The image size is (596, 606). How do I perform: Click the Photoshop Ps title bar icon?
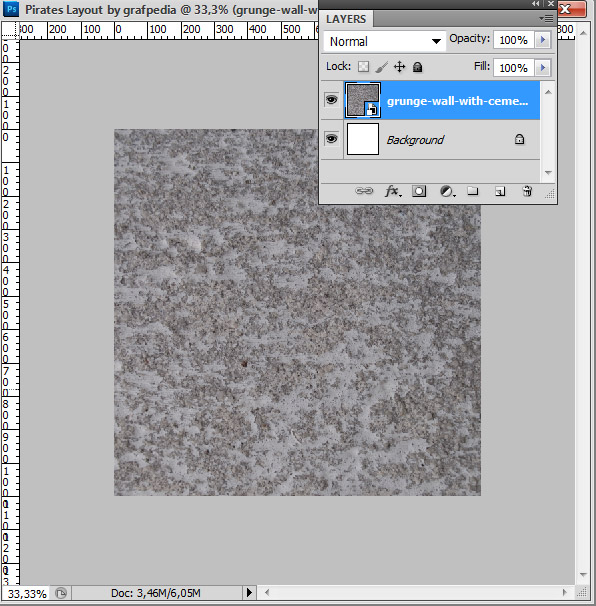[11, 9]
